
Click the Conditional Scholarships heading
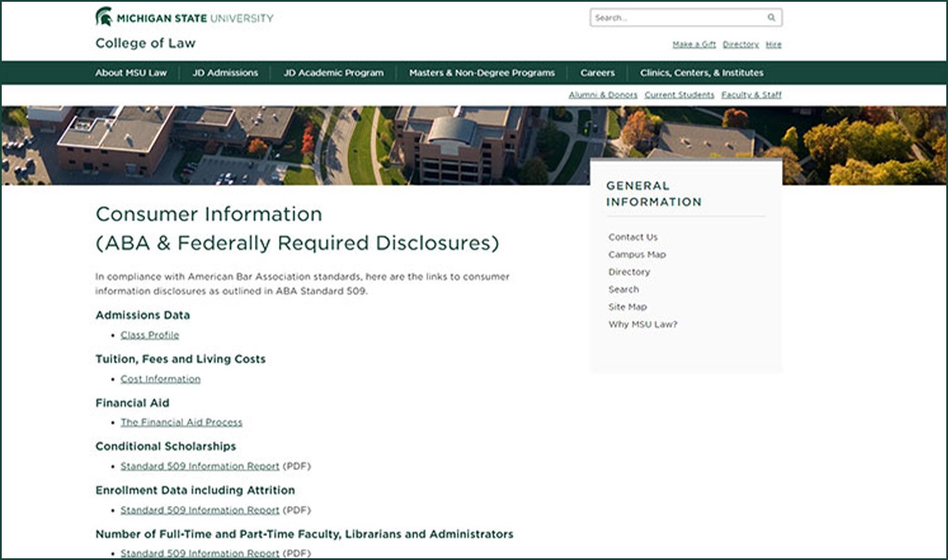[x=166, y=446]
